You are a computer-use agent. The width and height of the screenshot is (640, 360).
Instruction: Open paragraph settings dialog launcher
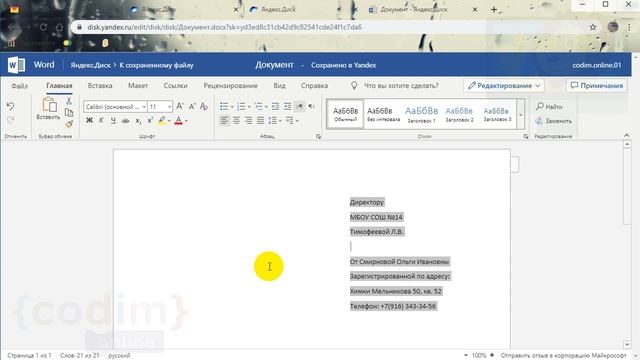pos(318,136)
